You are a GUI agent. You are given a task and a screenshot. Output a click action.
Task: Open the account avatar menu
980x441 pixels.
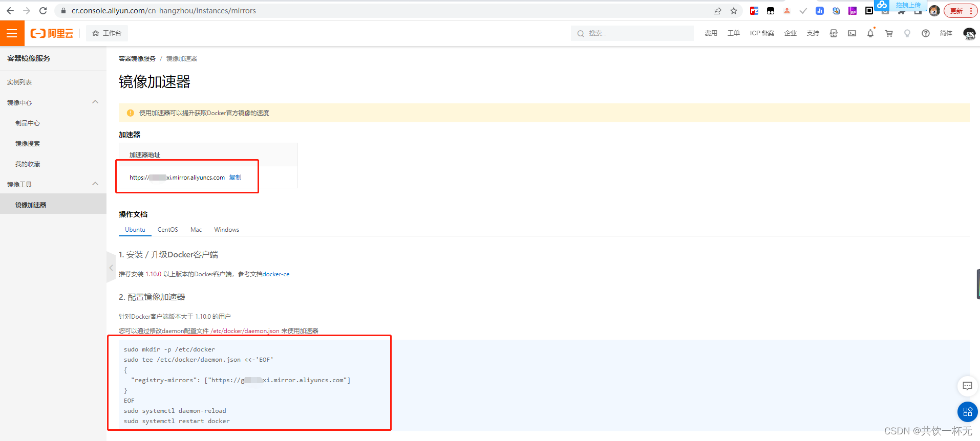tap(969, 33)
